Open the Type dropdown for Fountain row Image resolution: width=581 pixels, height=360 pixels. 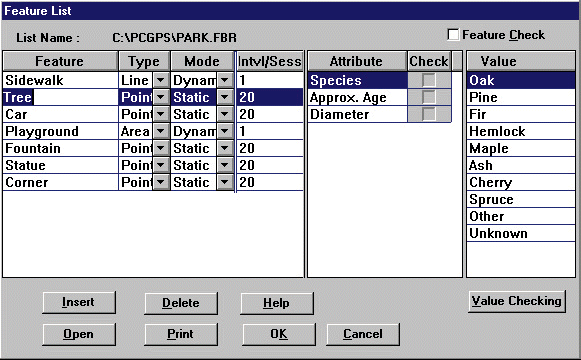[x=161, y=148]
